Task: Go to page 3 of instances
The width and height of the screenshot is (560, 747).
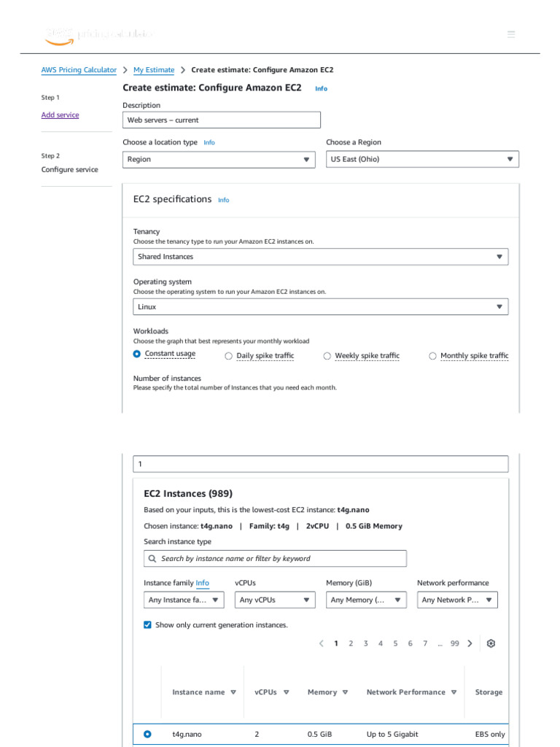Action: 366,643
